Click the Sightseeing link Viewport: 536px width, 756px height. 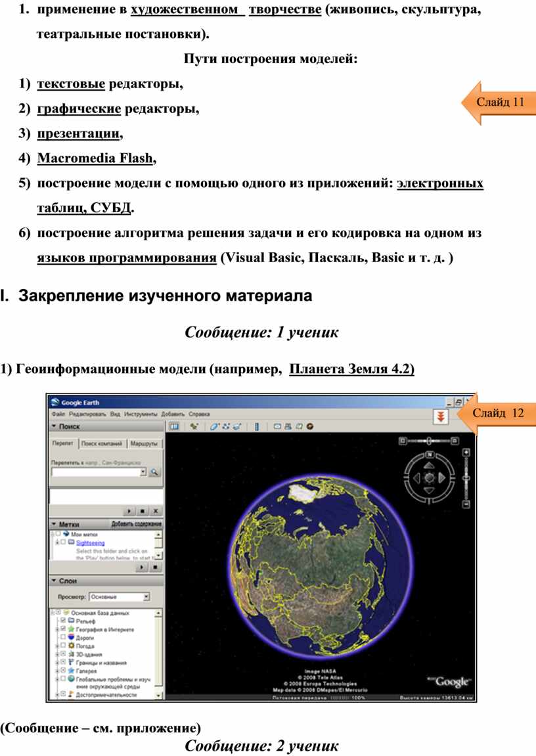pos(89,543)
